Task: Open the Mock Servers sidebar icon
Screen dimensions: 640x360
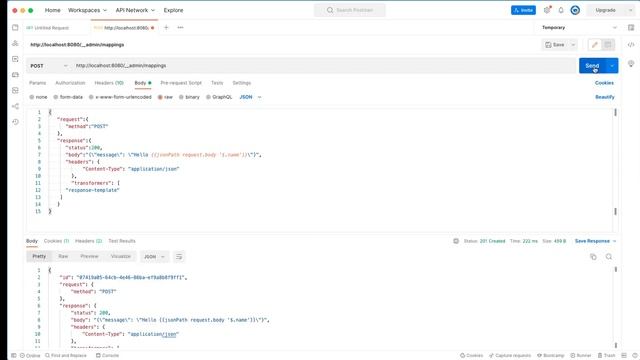Action: (15, 75)
